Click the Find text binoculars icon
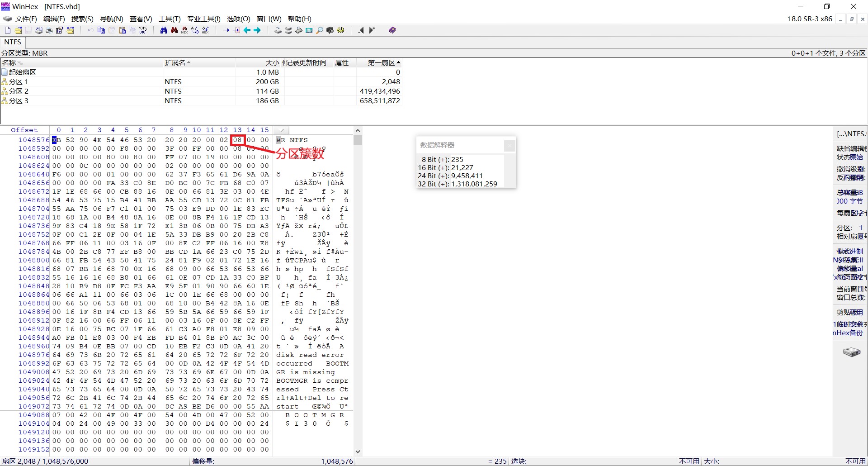Screen dimensions: 868x466 [164, 30]
